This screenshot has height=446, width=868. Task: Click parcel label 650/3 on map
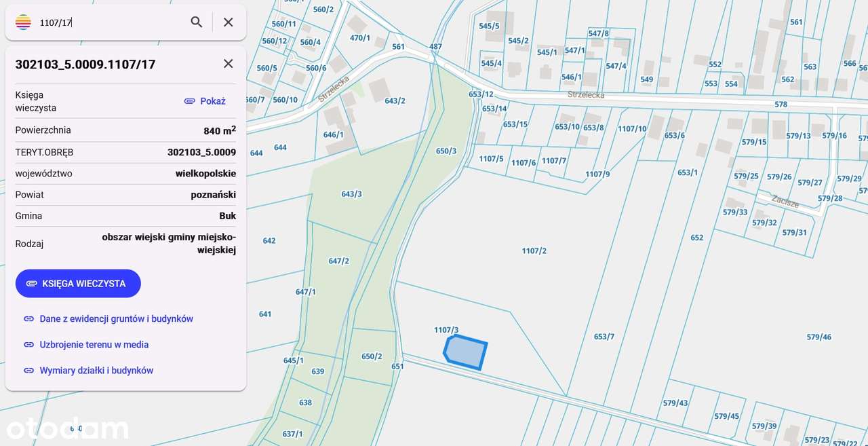[446, 151]
